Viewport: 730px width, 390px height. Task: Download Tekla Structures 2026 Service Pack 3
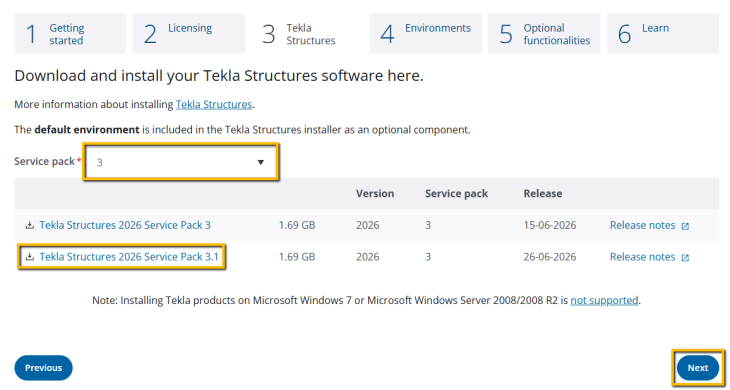pyautogui.click(x=125, y=225)
